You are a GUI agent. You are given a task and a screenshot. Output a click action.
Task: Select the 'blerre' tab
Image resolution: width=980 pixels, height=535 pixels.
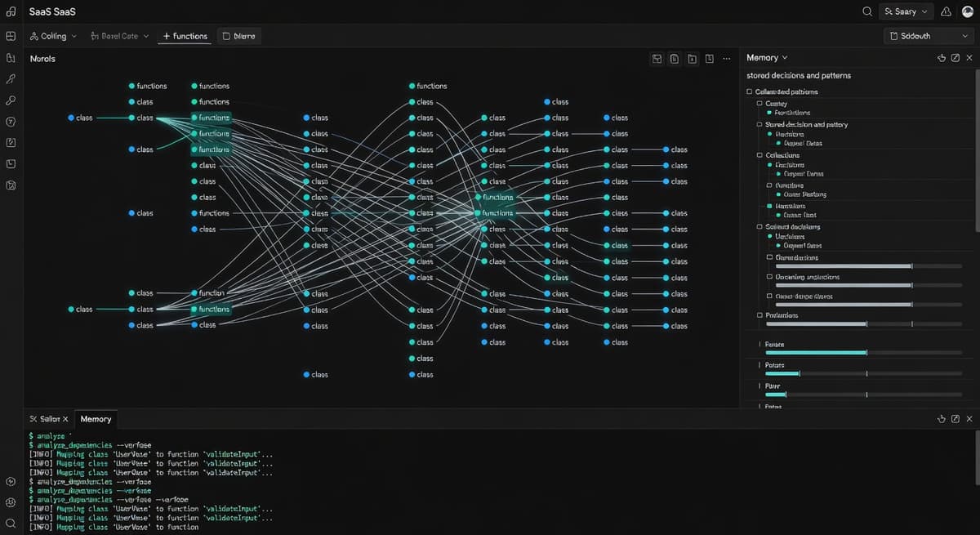[x=239, y=36]
